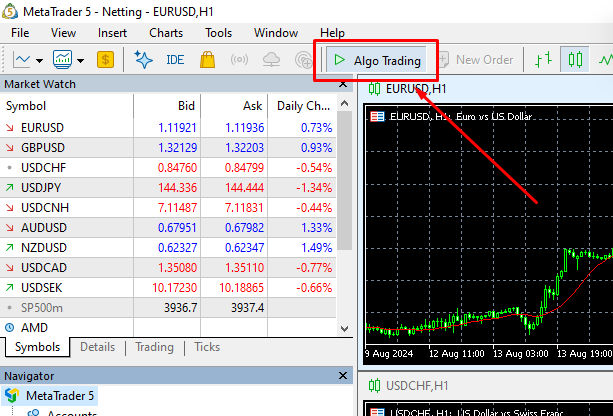Open the Insert menu
The image size is (613, 416).
pos(112,33)
